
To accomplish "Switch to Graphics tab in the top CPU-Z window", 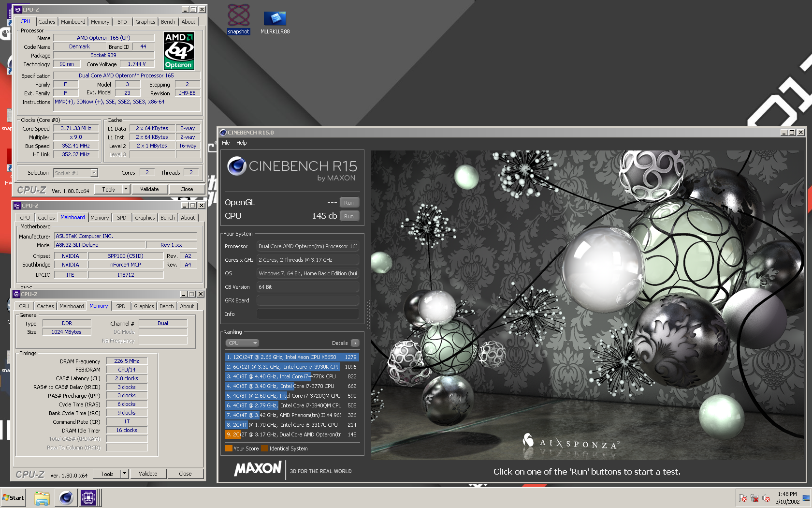I will coord(145,22).
